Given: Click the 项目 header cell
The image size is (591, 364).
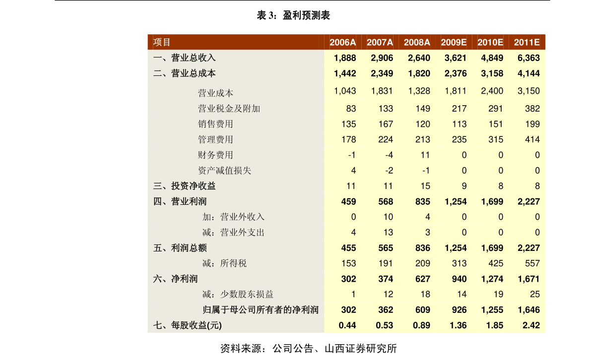Looking at the screenshot, I should tap(162, 43).
